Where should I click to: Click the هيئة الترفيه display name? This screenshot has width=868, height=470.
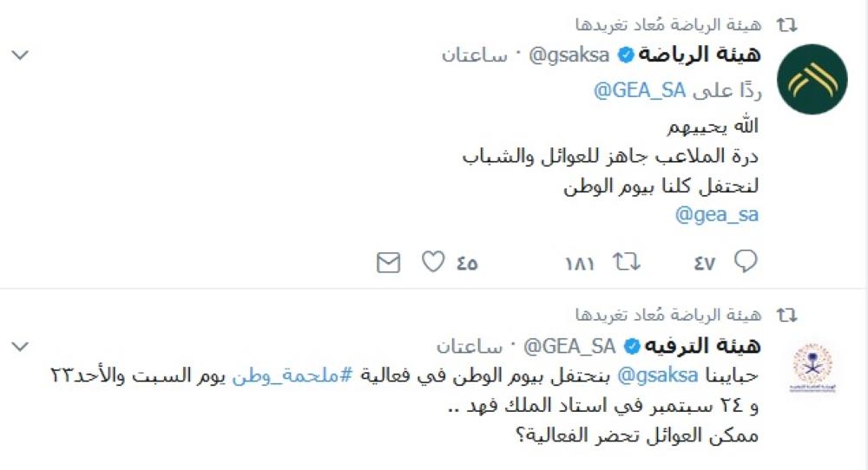[702, 346]
